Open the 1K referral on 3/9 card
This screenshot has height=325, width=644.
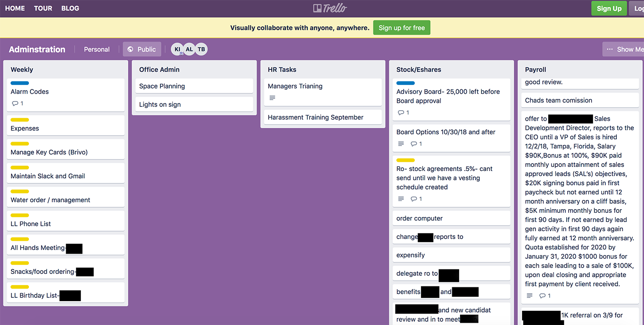(x=580, y=316)
